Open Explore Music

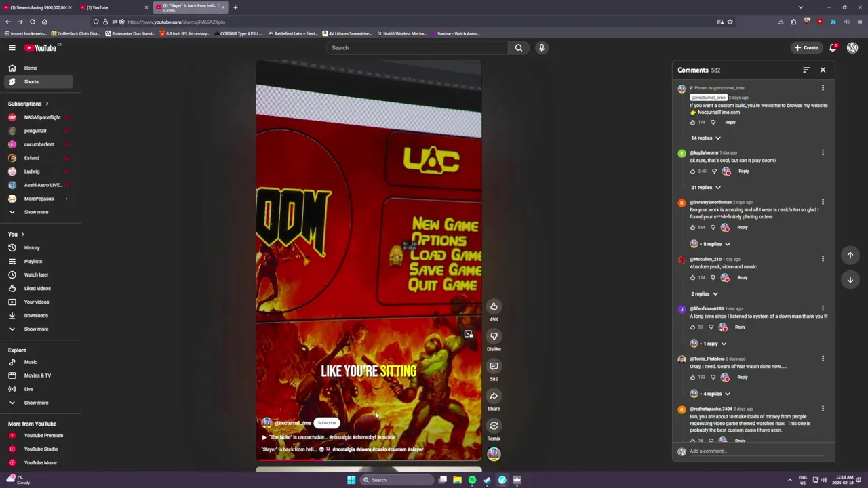[31, 362]
